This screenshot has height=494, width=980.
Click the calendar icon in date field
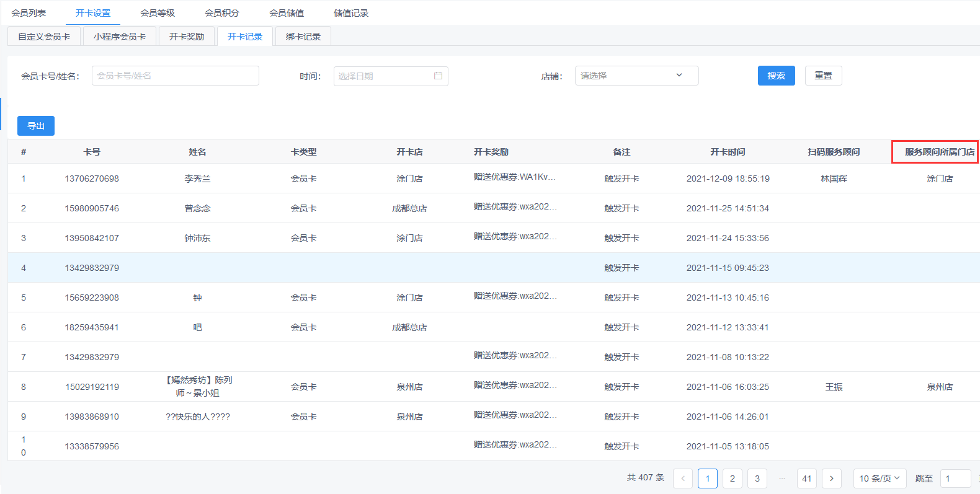coord(438,76)
